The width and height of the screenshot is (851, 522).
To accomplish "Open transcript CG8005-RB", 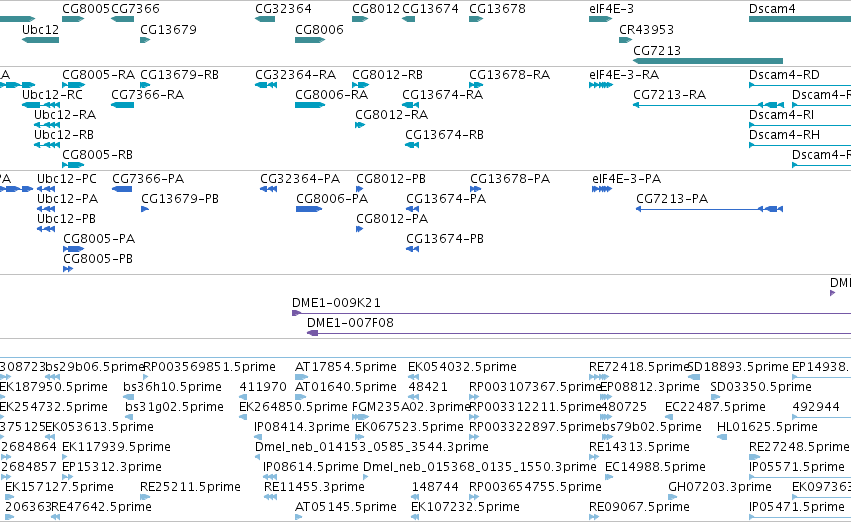I will [x=73, y=165].
